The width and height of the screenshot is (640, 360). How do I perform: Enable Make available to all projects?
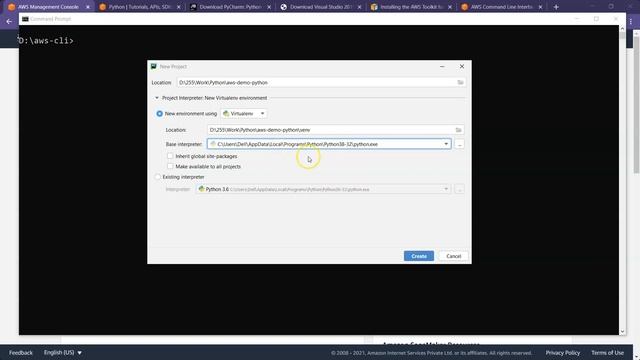point(170,167)
